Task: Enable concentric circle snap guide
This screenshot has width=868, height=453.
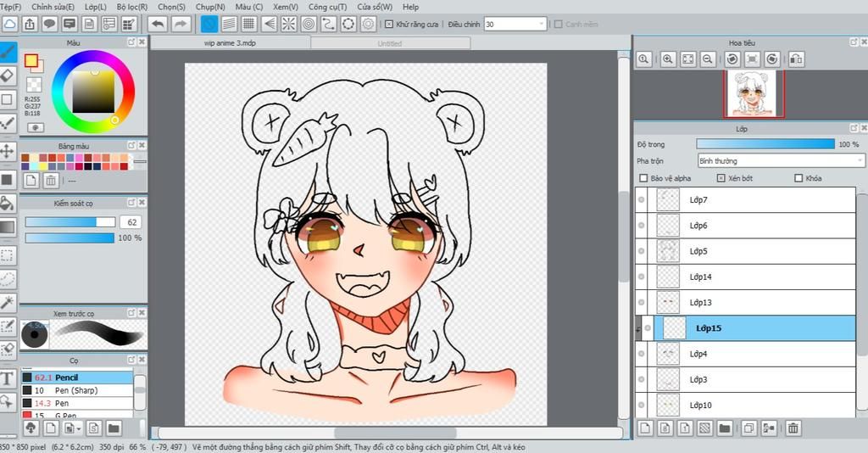Action: click(x=309, y=24)
